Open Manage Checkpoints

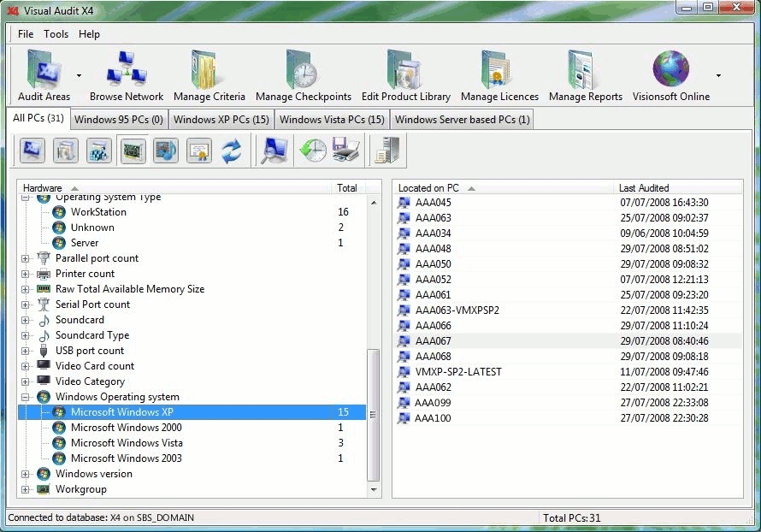point(304,76)
